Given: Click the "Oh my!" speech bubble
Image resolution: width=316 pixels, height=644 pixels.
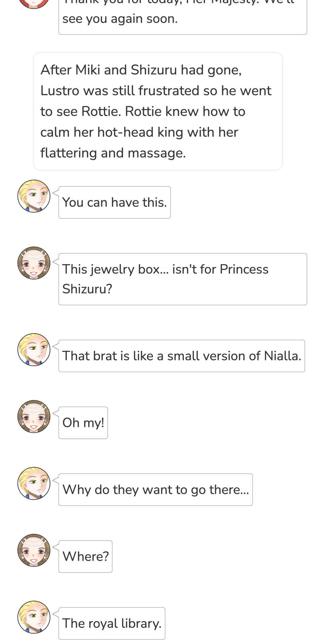Looking at the screenshot, I should 83,423.
